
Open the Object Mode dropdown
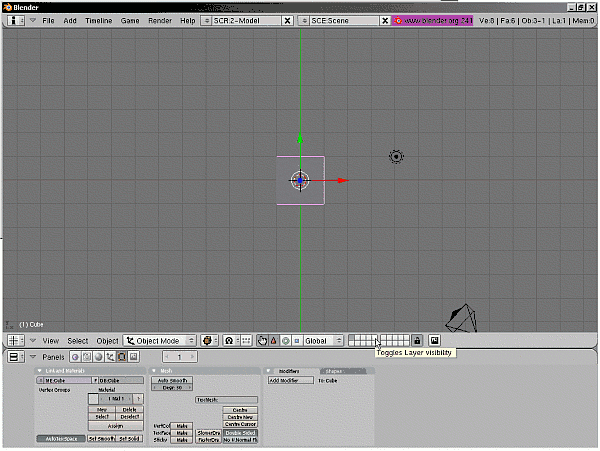pos(159,341)
